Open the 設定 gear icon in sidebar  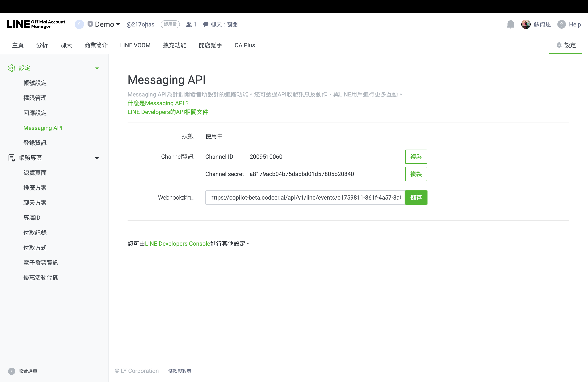12,68
